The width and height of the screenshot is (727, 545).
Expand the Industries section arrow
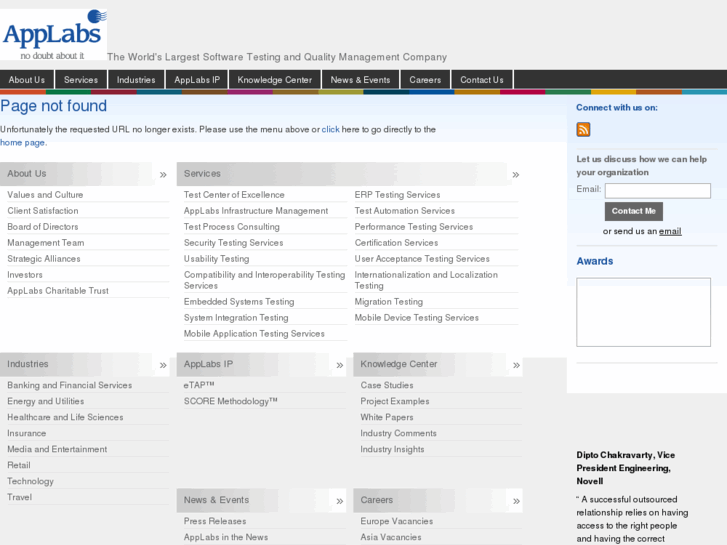point(163,365)
